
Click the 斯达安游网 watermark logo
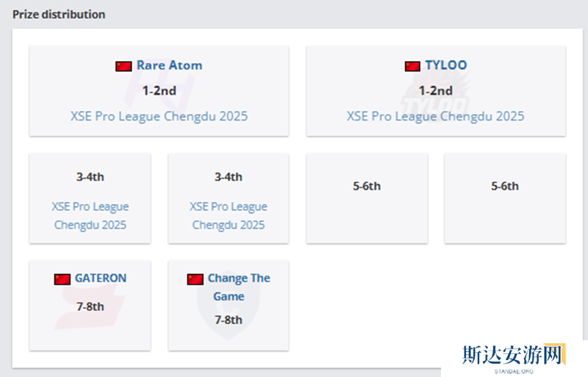(514, 356)
